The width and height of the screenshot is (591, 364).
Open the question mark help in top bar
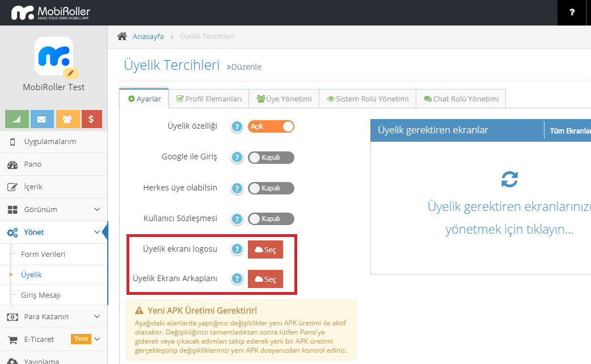[572, 12]
